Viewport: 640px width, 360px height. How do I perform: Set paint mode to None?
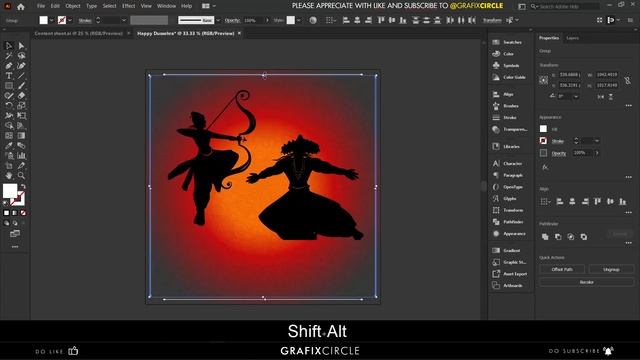23,213
